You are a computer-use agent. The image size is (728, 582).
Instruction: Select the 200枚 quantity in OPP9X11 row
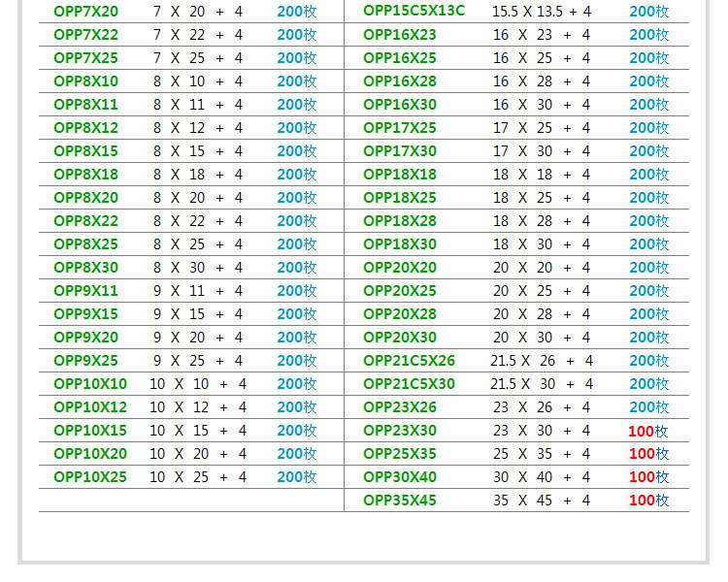coord(296,291)
